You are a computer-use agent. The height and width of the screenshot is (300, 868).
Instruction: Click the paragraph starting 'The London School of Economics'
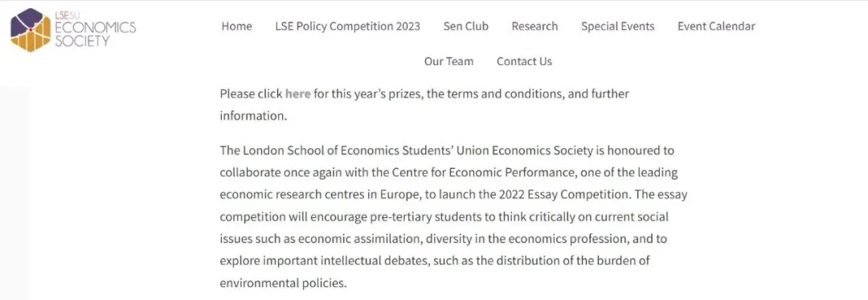[x=453, y=217]
